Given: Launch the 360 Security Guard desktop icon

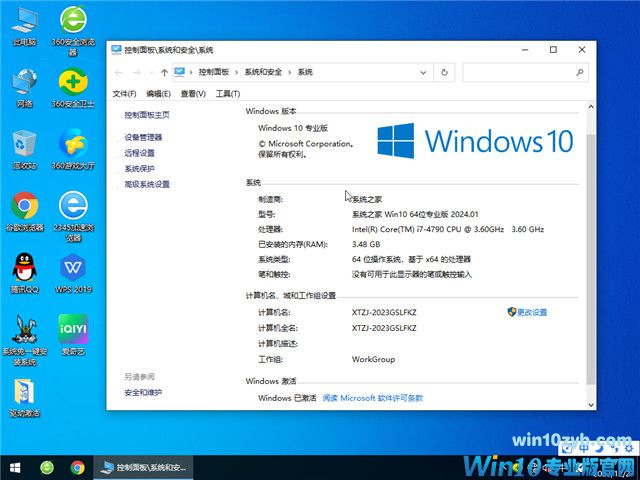Looking at the screenshot, I should tap(73, 88).
